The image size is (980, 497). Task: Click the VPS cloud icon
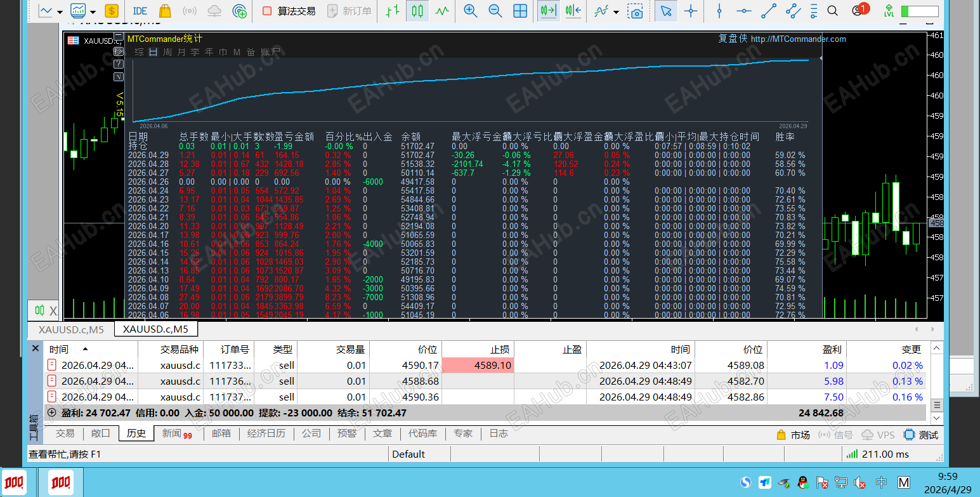pyautogui.click(x=214, y=11)
